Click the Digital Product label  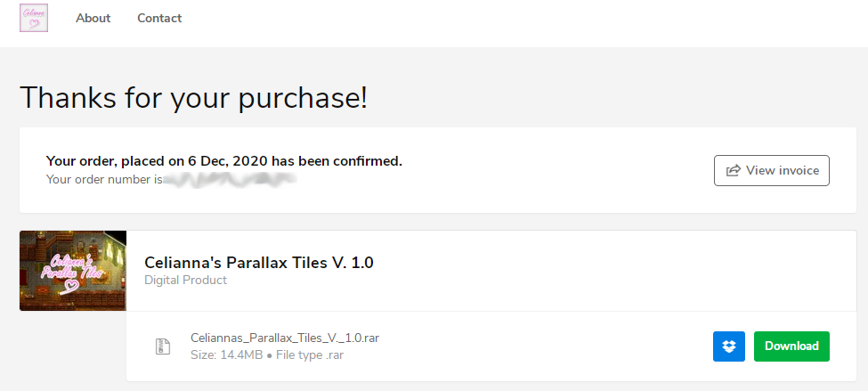click(185, 281)
